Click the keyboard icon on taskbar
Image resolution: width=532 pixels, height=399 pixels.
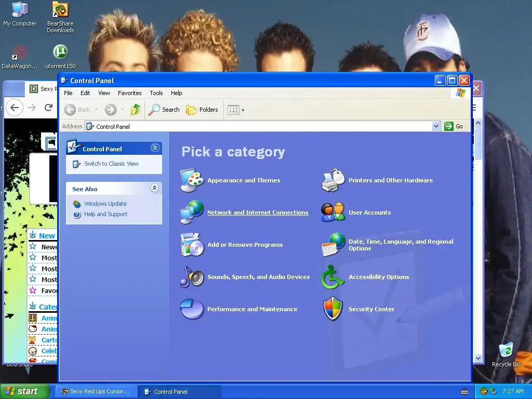click(x=464, y=392)
